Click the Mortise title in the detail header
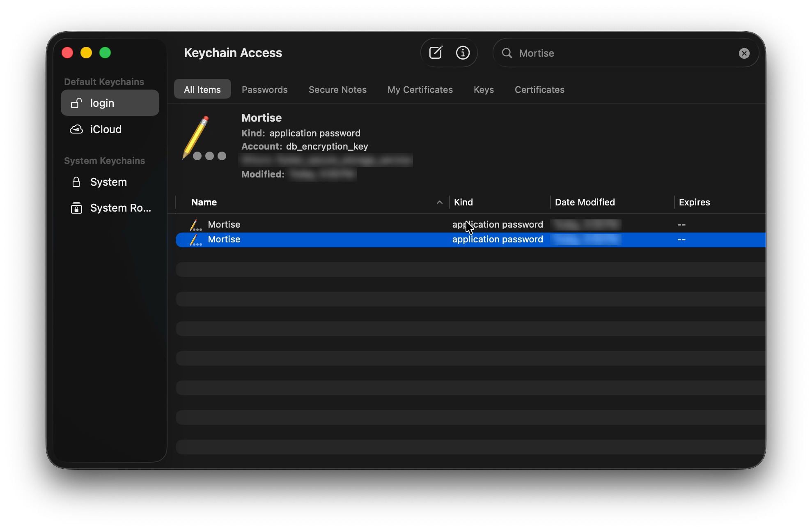The height and width of the screenshot is (530, 812). click(261, 118)
